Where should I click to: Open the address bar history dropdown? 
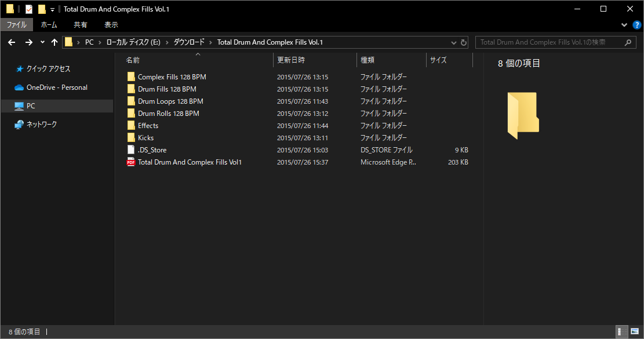pyautogui.click(x=453, y=42)
